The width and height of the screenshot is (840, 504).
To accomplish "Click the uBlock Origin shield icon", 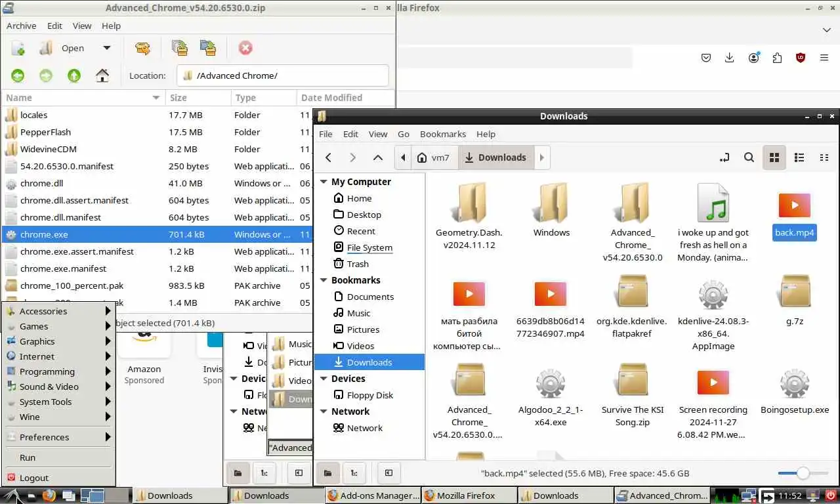I will (x=801, y=58).
